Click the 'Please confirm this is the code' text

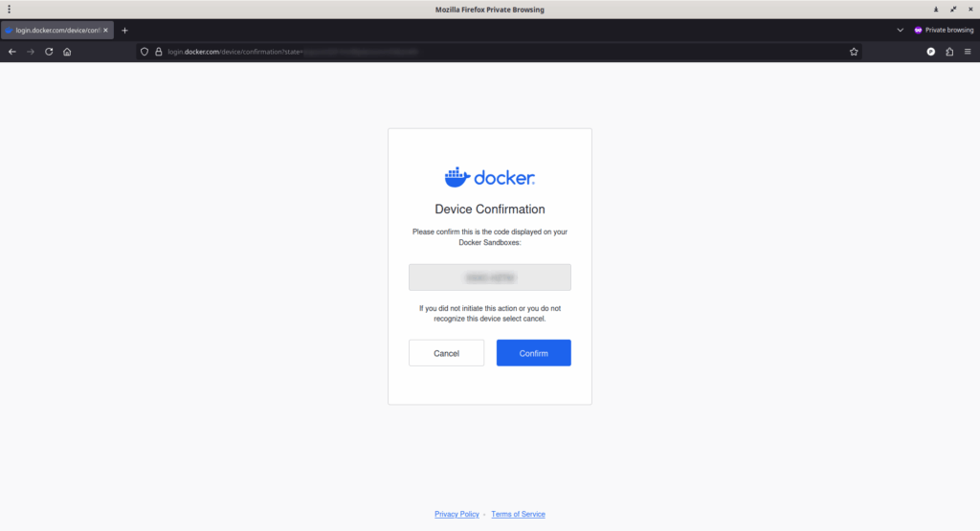(489, 236)
